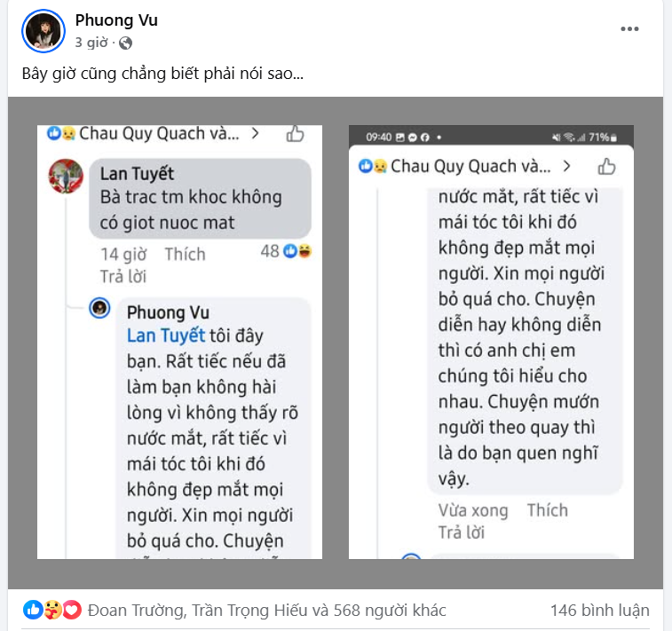Open the three-dot post options menu
The width and height of the screenshot is (672, 631).
629,29
